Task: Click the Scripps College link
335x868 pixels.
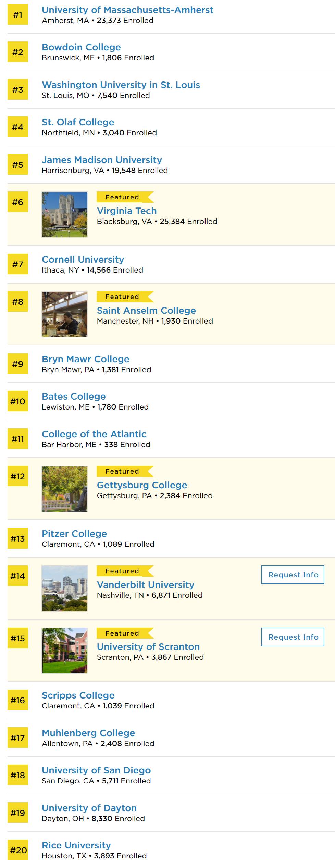Action: tap(78, 695)
